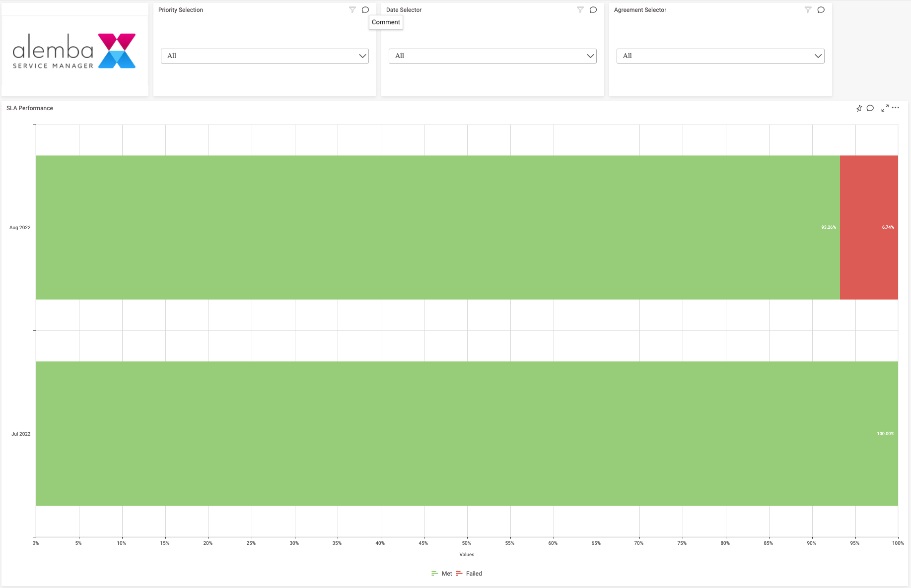Click the filter icon on Agreement Selector
This screenshot has width=911, height=588.
click(x=808, y=10)
